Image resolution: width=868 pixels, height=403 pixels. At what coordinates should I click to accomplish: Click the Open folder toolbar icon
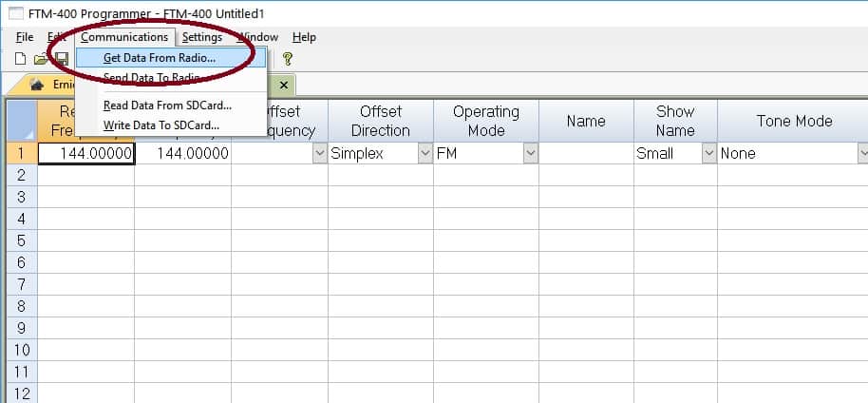pyautogui.click(x=41, y=59)
